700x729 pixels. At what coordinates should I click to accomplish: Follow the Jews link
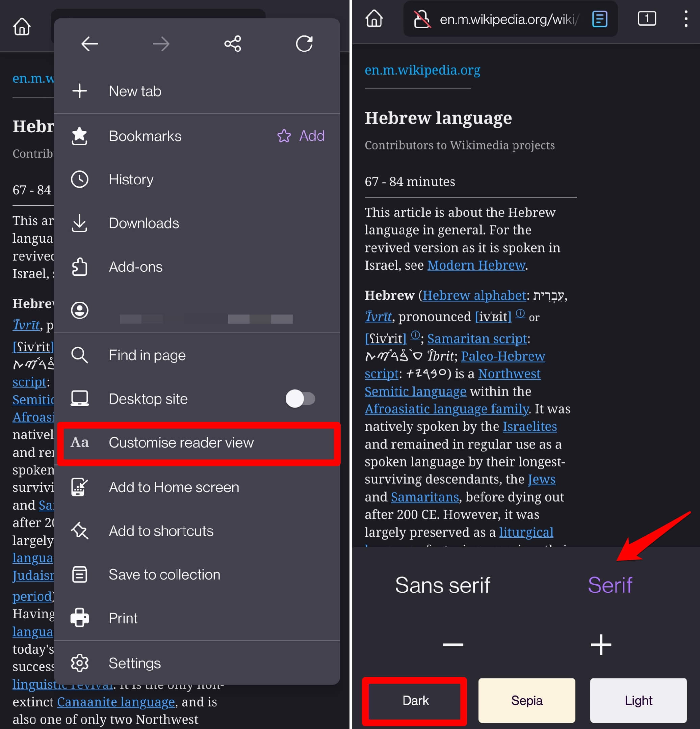pyautogui.click(x=542, y=479)
